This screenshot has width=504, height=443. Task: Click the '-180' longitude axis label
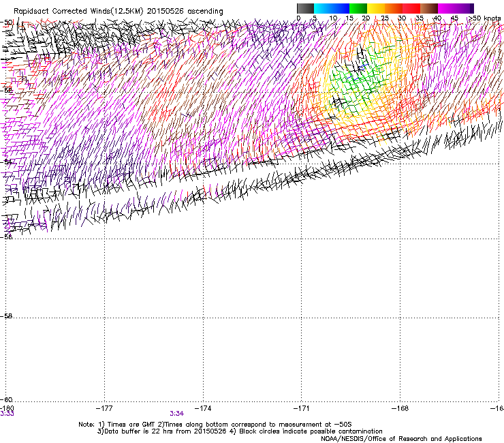click(7, 408)
